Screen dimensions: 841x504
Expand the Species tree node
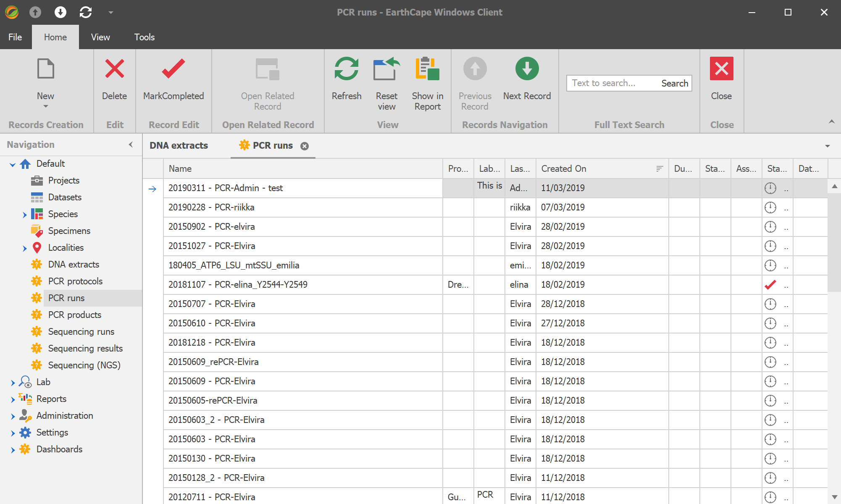click(24, 215)
